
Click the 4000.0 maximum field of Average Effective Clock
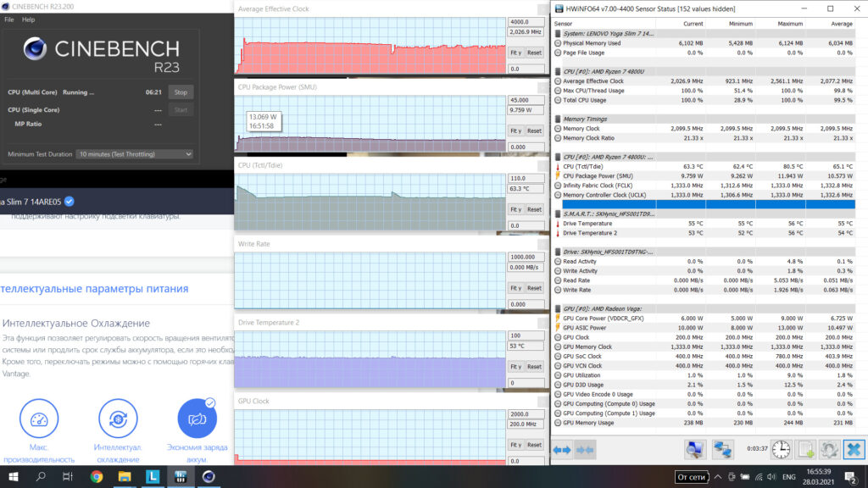coord(526,21)
